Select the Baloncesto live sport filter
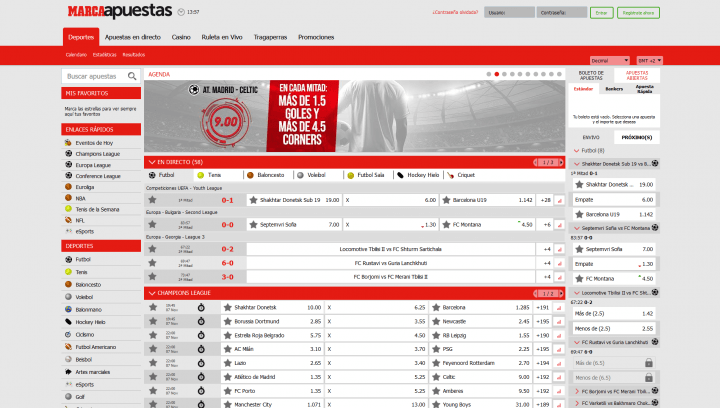Viewport: 720px width, 408px height. [266, 175]
